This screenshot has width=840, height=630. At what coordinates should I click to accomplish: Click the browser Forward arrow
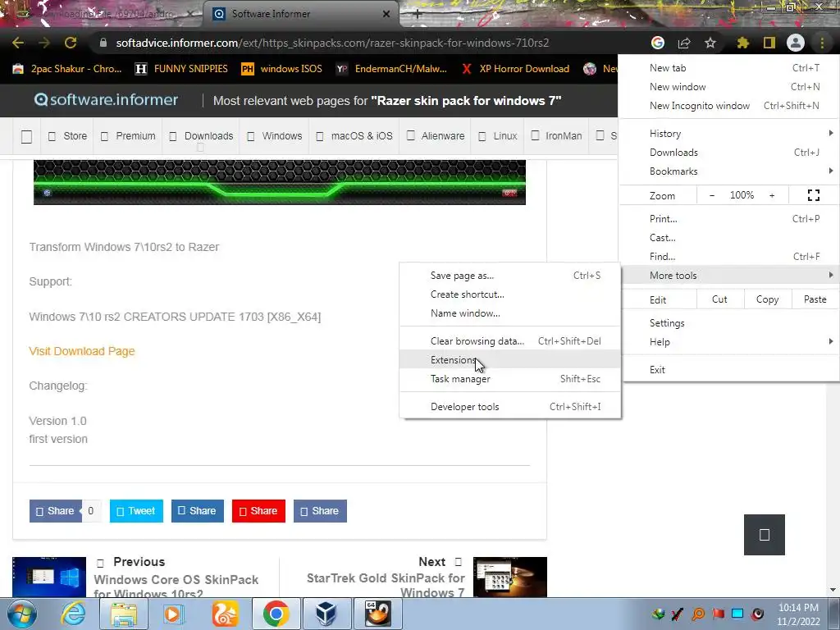click(44, 43)
